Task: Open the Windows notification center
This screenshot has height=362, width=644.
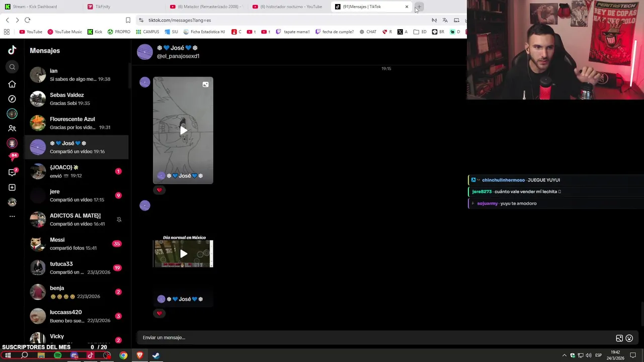Action: click(x=633, y=355)
